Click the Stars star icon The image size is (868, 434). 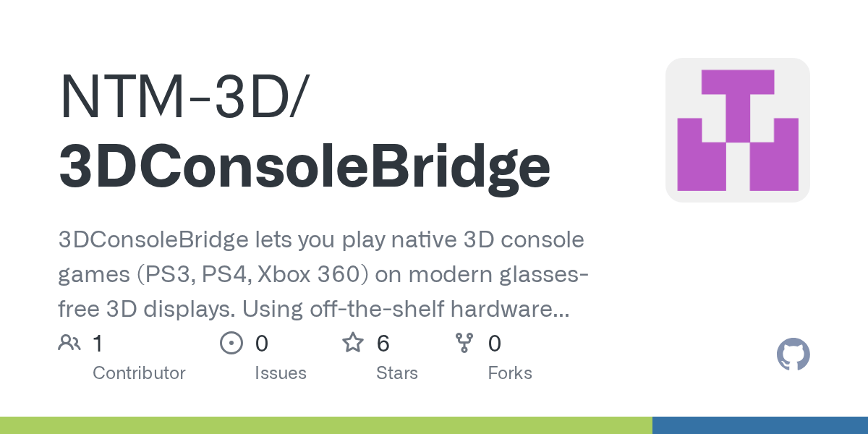[353, 343]
